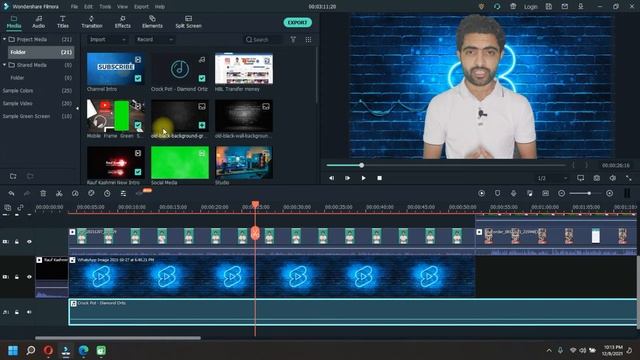Lock the Crock Pot audio track
640x360 pixels.
[17, 312]
